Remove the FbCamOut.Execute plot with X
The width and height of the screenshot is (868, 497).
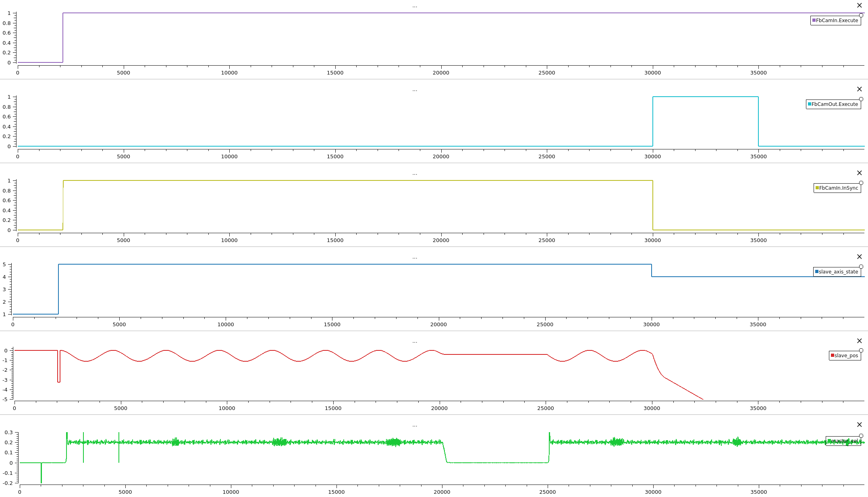[859, 89]
